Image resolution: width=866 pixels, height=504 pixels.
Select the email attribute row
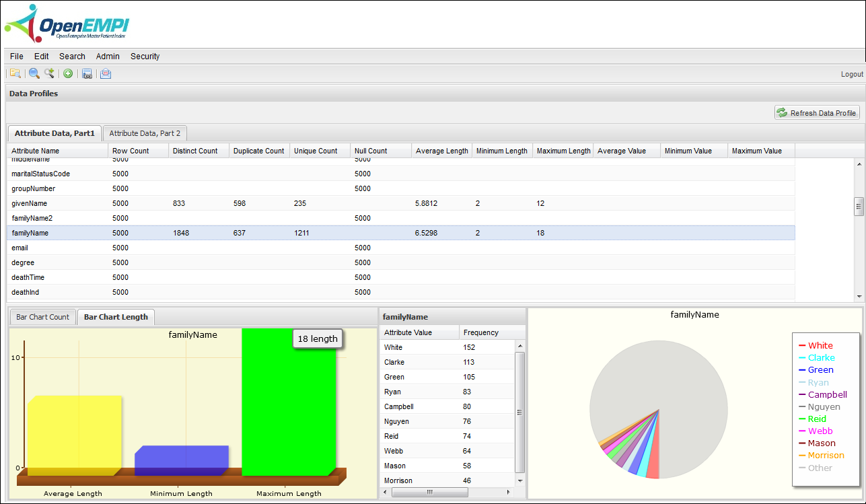[401, 248]
